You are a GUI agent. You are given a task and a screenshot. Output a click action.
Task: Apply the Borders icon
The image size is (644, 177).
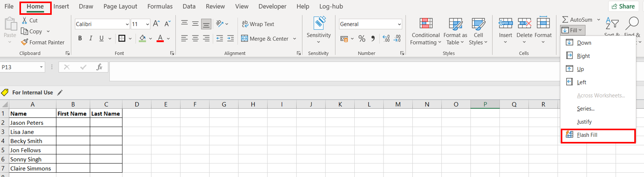pos(122,38)
